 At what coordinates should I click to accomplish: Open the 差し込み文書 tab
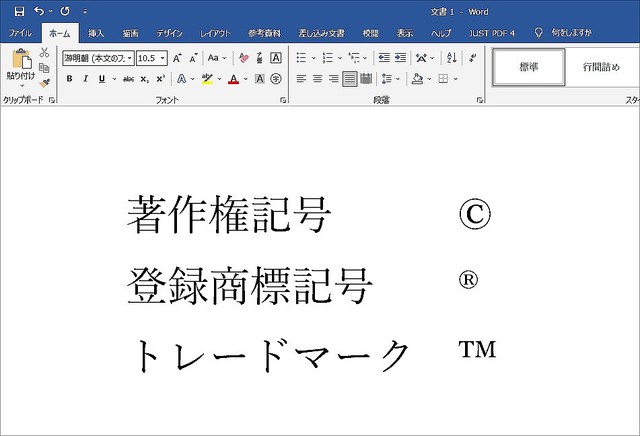321,33
